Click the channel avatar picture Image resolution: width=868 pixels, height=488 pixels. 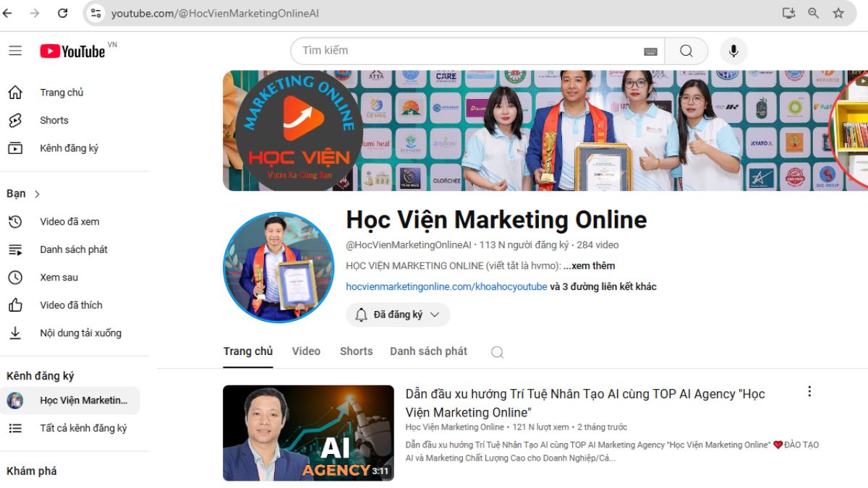278,267
